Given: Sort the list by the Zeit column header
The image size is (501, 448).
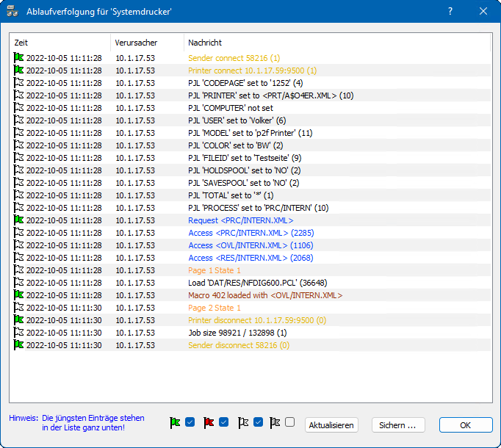Looking at the screenshot, I should 59,43.
